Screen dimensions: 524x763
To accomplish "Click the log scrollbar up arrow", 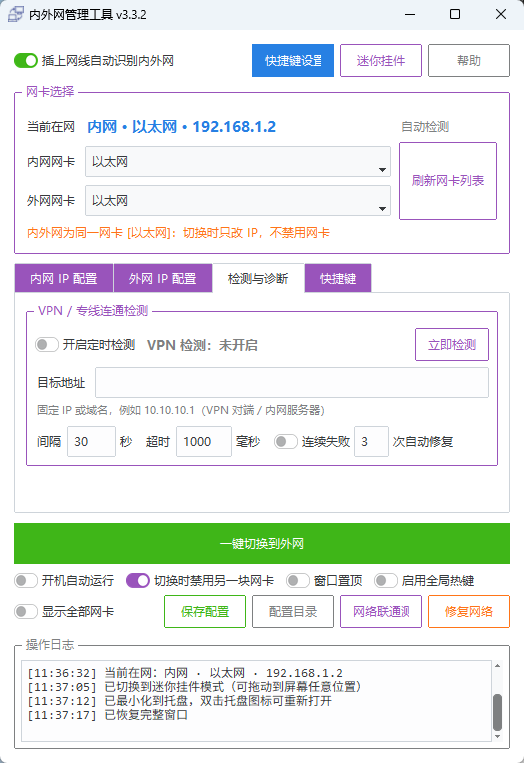I will (x=497, y=666).
